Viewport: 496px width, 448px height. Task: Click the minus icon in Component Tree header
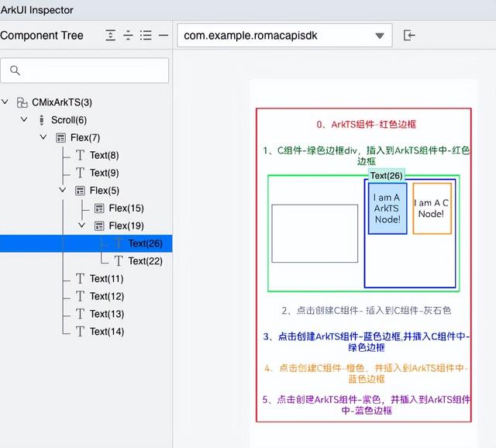[x=164, y=35]
